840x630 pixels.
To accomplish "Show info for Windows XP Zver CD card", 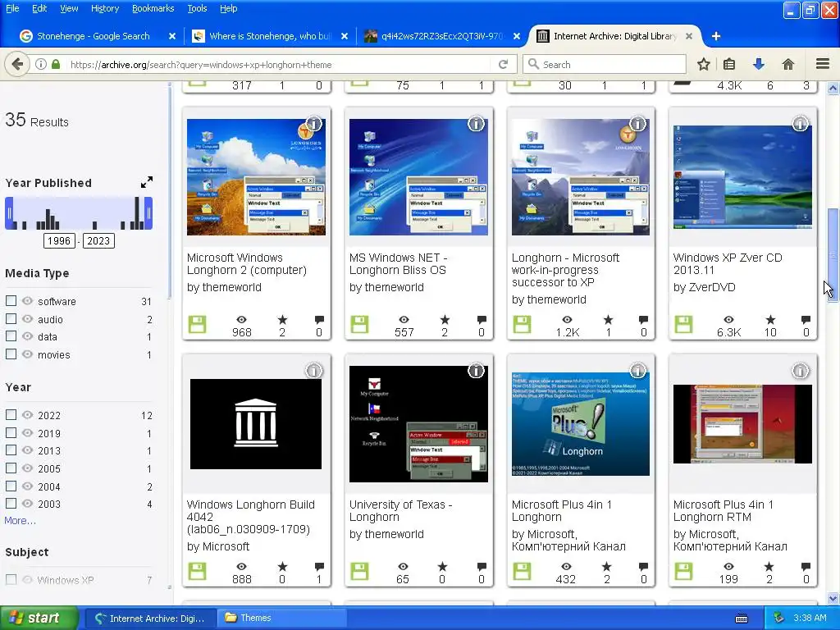I will [800, 124].
